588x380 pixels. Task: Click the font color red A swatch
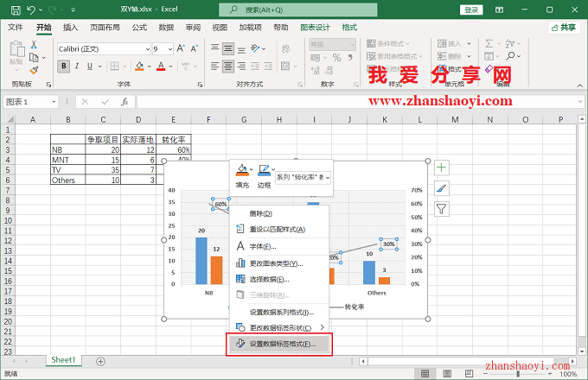pos(161,66)
